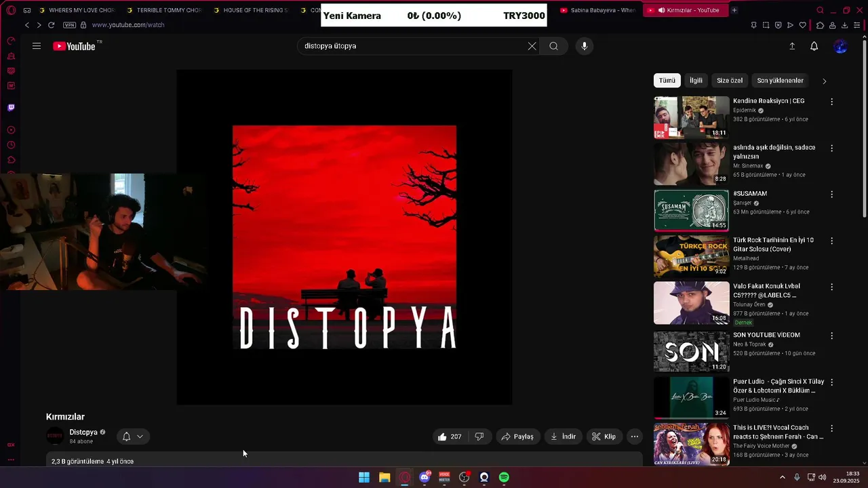868x488 pixels.
Task: Click the heart bookmark icon in toolbar
Action: coord(803,25)
